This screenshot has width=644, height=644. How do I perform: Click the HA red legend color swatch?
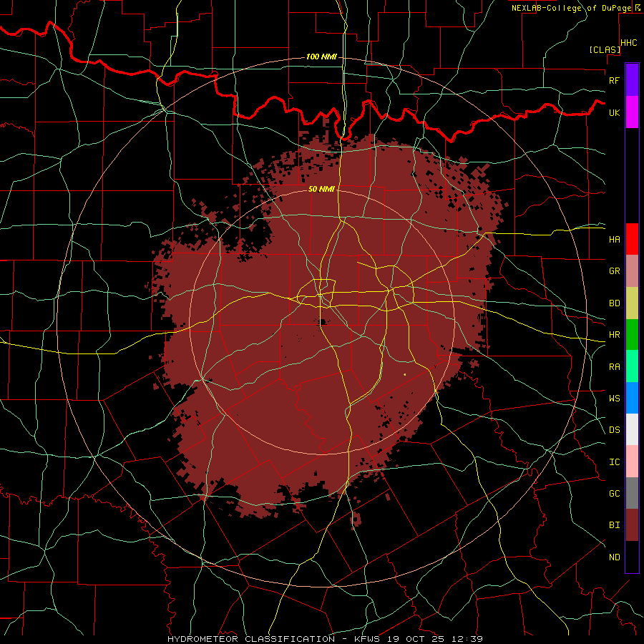[x=632, y=239]
